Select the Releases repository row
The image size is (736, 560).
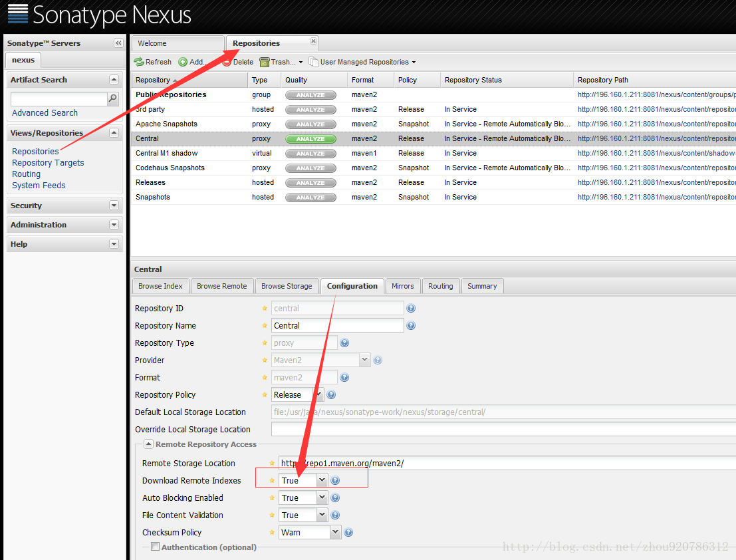point(433,182)
